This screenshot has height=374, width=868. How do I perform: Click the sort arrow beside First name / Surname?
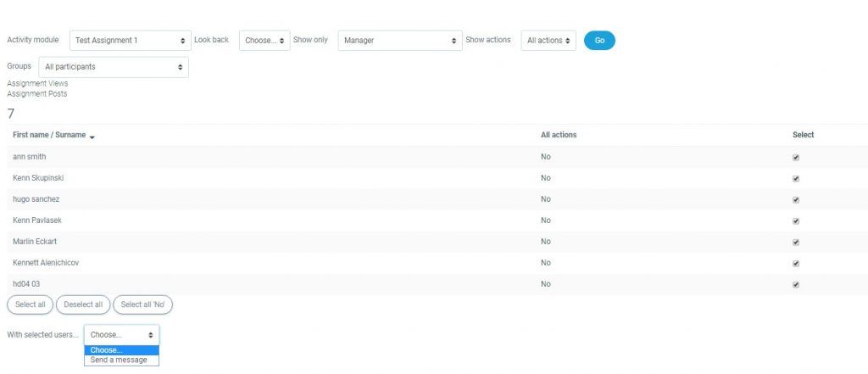pyautogui.click(x=92, y=137)
